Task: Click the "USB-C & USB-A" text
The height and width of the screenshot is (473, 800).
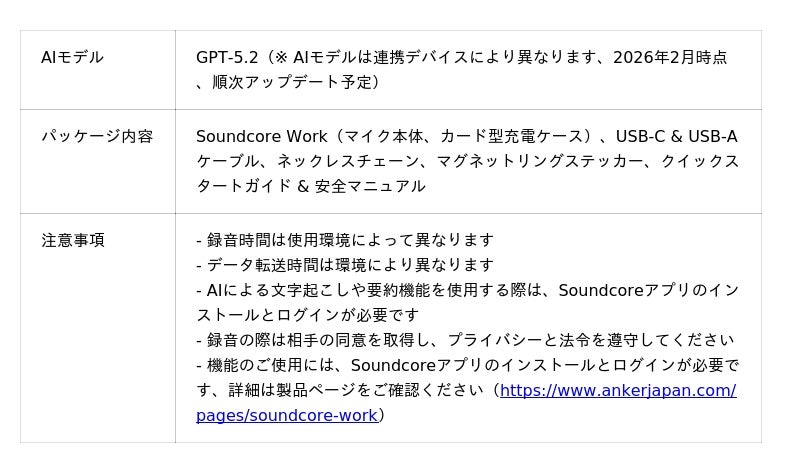Action: click(676, 136)
